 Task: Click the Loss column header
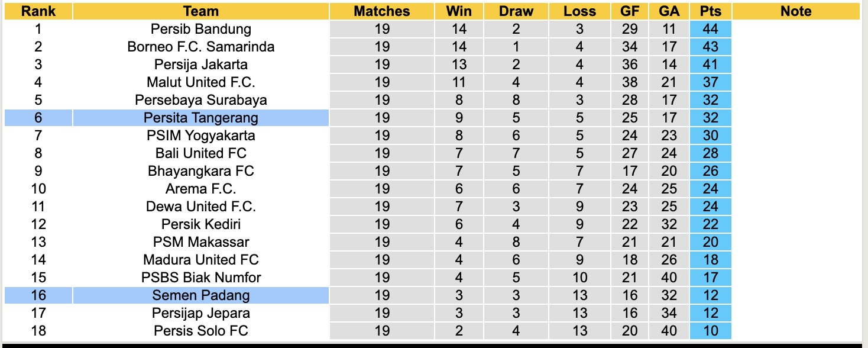point(579,11)
